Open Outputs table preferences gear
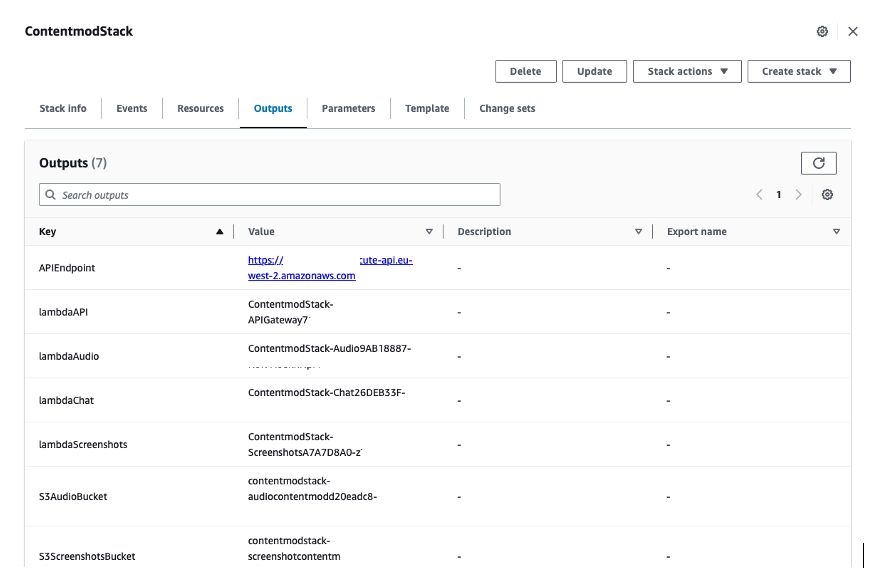This screenshot has width=886, height=570. pyautogui.click(x=827, y=195)
